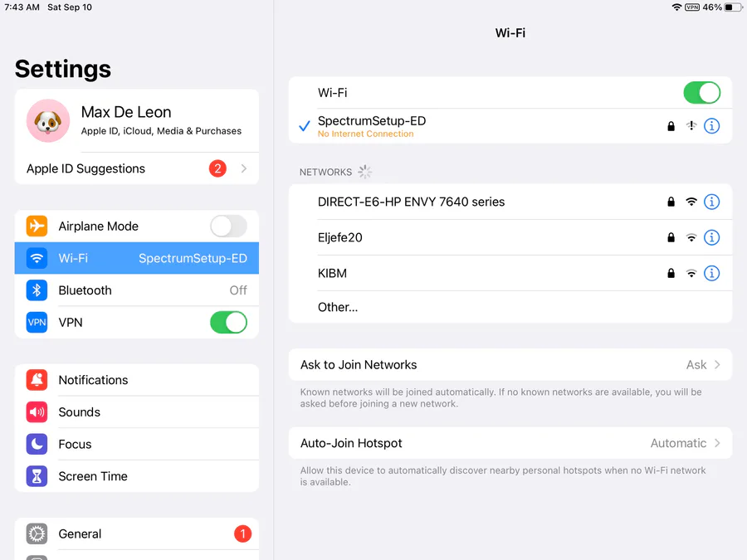The image size is (747, 560).
Task: Tap the No Internet Connection label
Action: pos(365,134)
